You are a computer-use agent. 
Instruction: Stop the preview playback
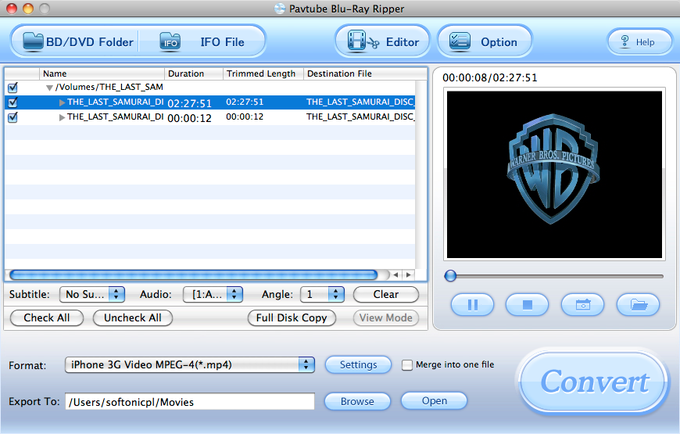527,305
